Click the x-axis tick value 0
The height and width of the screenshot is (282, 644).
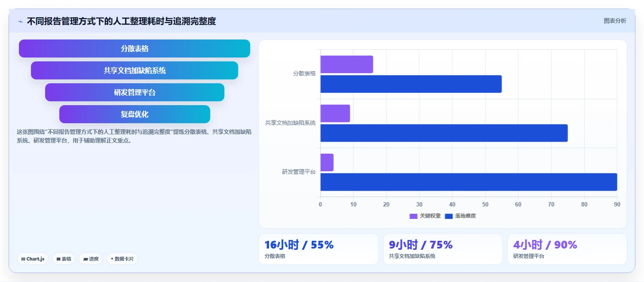320,205
